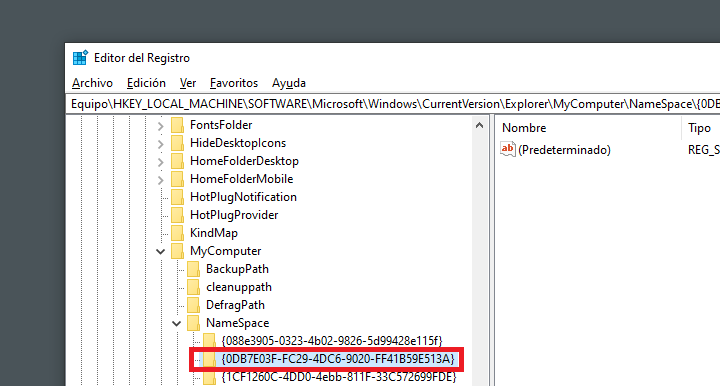The height and width of the screenshot is (386, 720).
Task: Expand the HideDesktopIcons key
Action: tap(160, 143)
